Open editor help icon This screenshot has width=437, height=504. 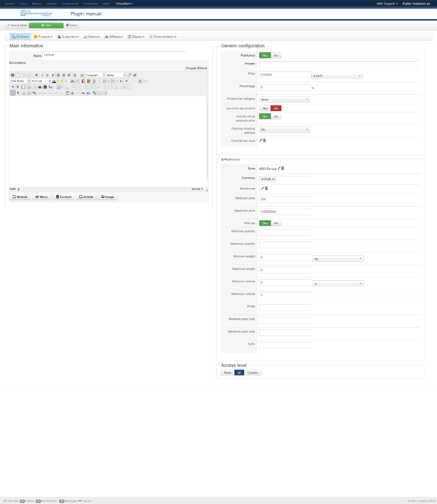point(13,75)
